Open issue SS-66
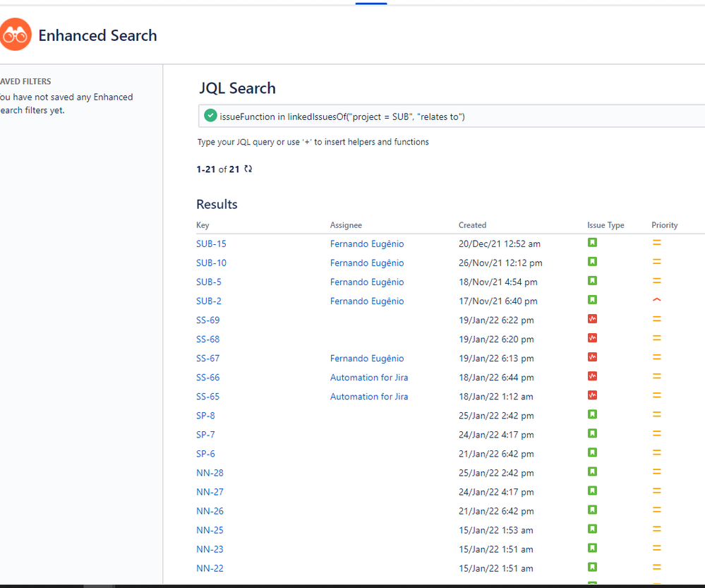The image size is (705, 588). pyautogui.click(x=207, y=378)
